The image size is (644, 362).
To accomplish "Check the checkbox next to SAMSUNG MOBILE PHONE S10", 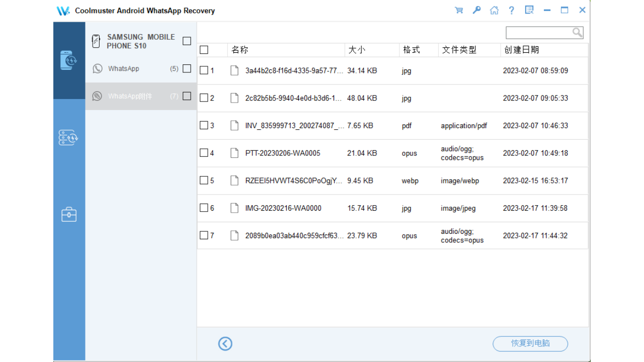I will 187,41.
